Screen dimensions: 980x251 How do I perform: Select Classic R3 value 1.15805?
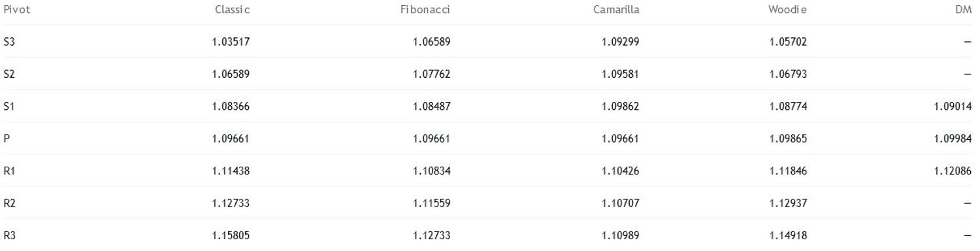(x=231, y=235)
